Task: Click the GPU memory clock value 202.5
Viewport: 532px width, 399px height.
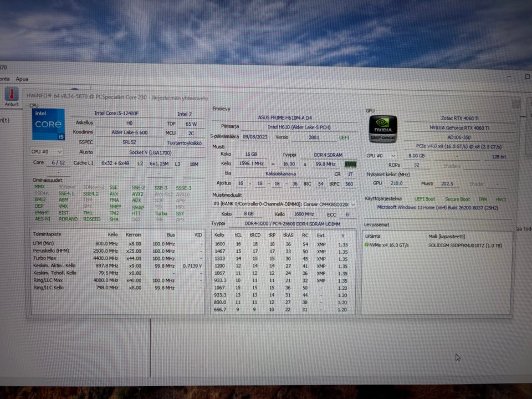Action: pos(447,183)
